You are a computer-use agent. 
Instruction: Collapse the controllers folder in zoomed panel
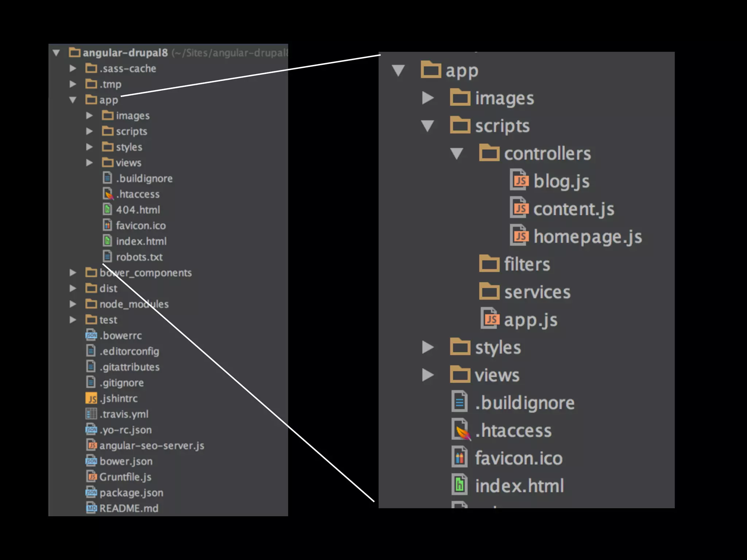pyautogui.click(x=457, y=153)
